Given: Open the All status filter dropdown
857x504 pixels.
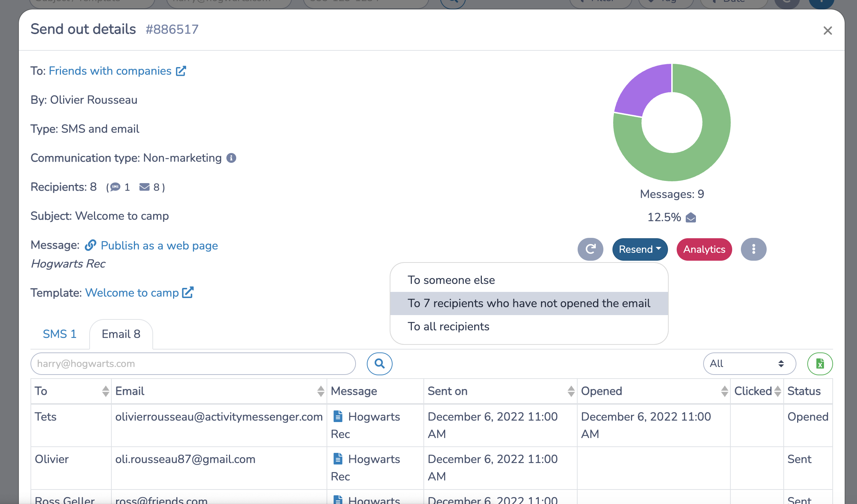Looking at the screenshot, I should click(750, 364).
